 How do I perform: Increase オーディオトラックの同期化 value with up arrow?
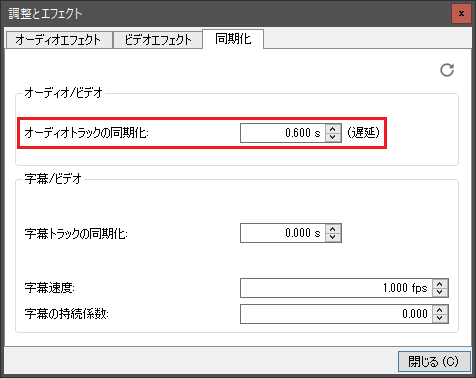tap(333, 129)
